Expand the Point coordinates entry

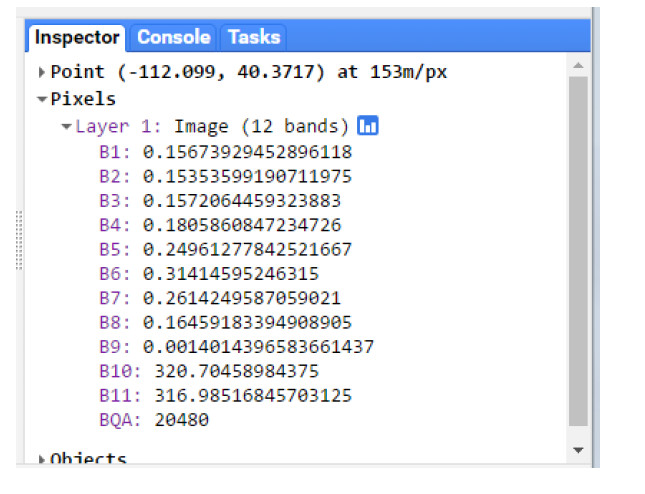click(42, 72)
